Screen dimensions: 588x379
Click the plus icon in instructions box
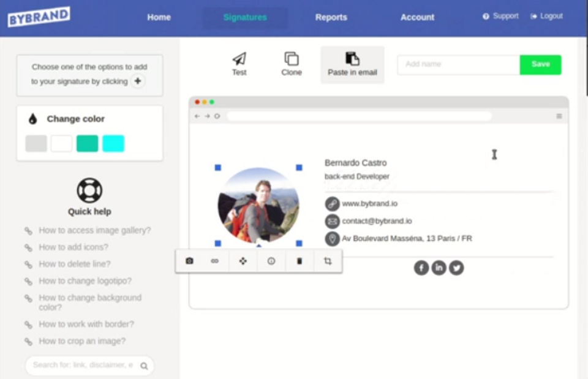(x=138, y=81)
